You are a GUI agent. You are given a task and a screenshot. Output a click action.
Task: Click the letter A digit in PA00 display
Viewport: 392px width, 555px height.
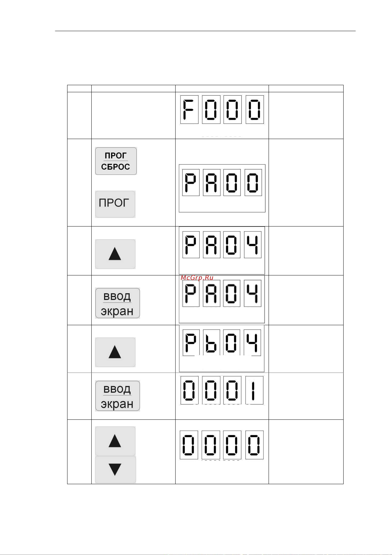[x=212, y=183]
